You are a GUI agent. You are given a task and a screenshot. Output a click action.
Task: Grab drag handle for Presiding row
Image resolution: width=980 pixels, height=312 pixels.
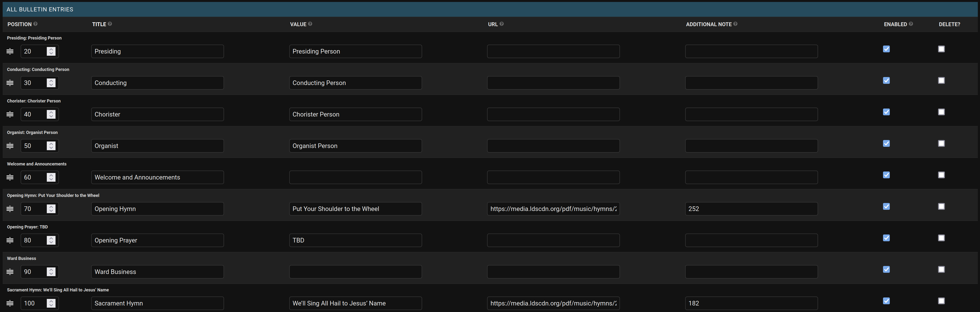coord(10,51)
